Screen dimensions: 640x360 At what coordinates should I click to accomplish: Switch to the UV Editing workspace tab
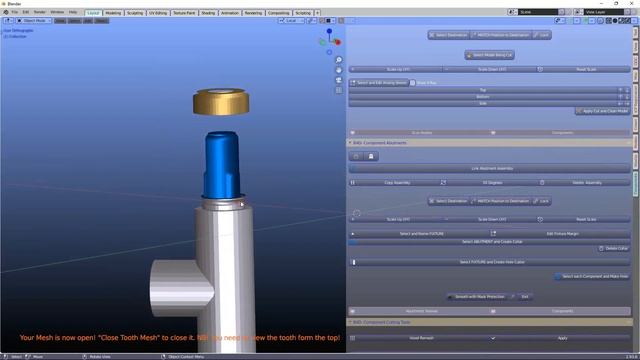tap(158, 13)
